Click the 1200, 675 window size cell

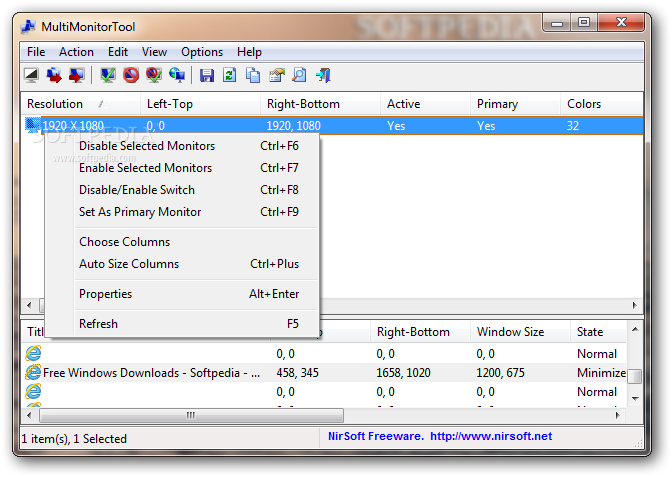pos(501,373)
